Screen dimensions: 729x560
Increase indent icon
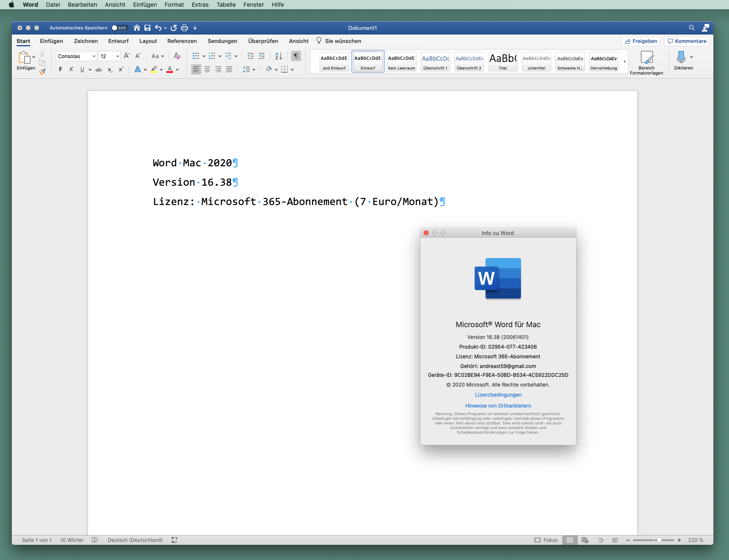point(262,56)
